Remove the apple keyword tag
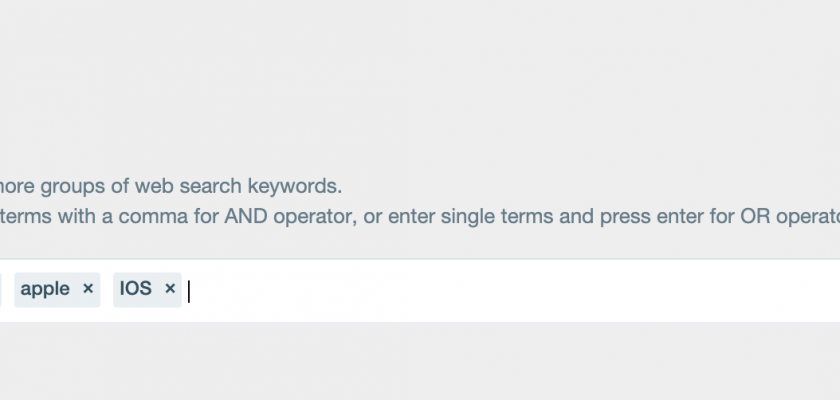Screen dimensions: 840x400 pos(88,289)
